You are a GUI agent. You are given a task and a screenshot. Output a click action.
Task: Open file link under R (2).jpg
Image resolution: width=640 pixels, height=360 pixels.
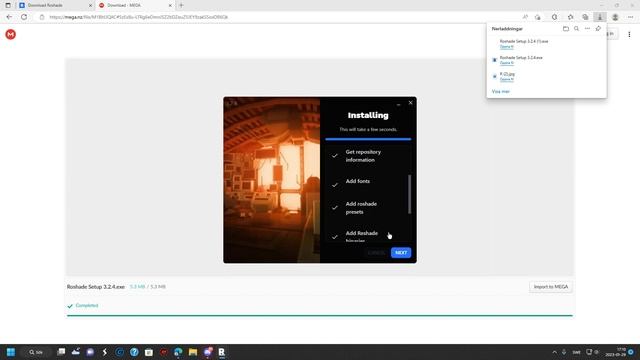507,79
